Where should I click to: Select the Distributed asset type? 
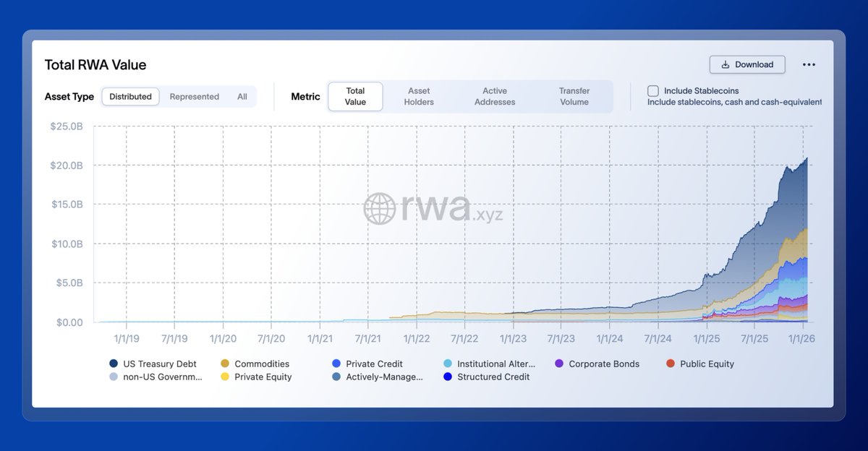tap(130, 97)
